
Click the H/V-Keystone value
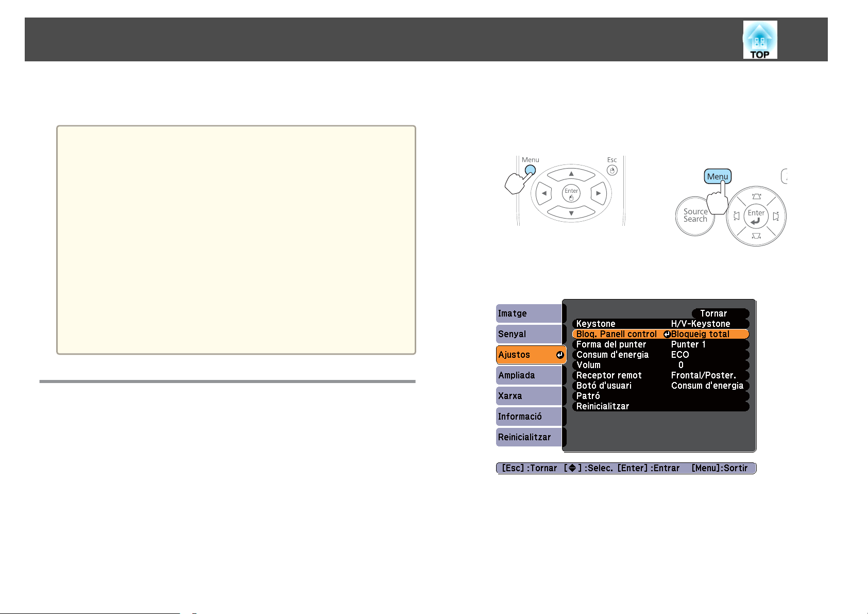701,324
